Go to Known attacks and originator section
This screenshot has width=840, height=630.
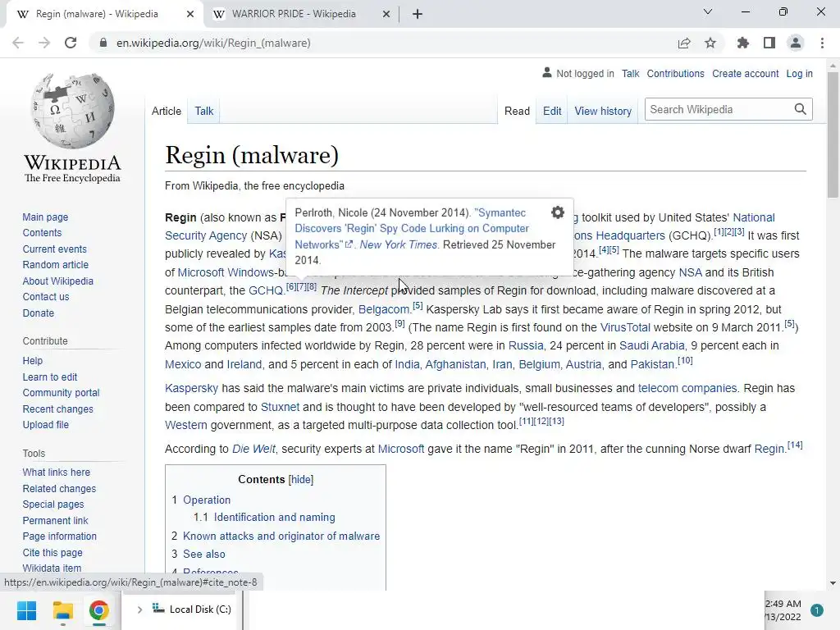point(281,536)
